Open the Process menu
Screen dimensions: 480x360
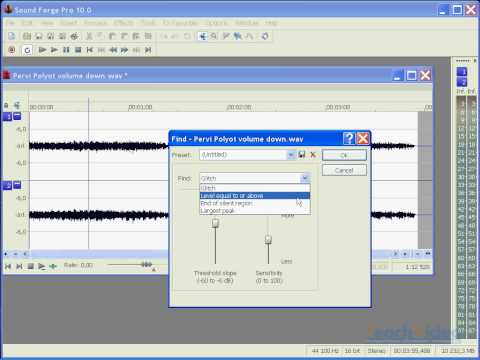[x=95, y=23]
